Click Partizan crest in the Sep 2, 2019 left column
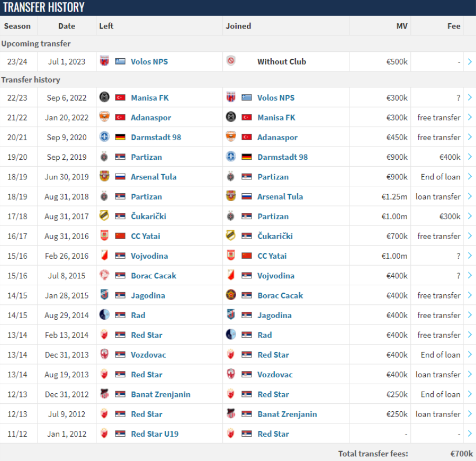The height and width of the screenshot is (461, 476). 104,157
